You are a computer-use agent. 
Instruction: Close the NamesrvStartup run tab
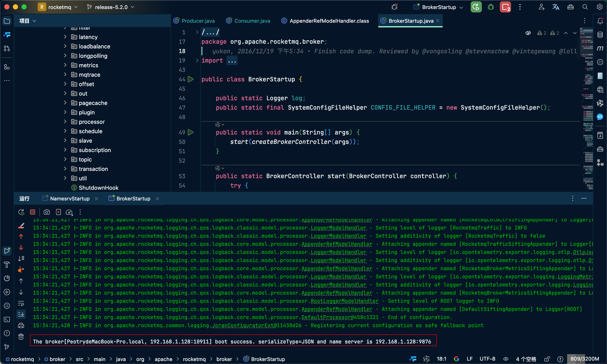(x=96, y=199)
